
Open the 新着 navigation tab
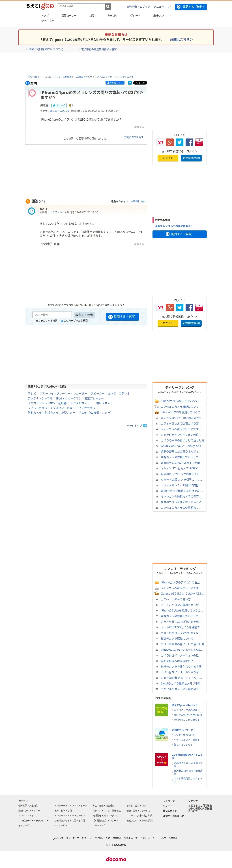pyautogui.click(x=92, y=16)
